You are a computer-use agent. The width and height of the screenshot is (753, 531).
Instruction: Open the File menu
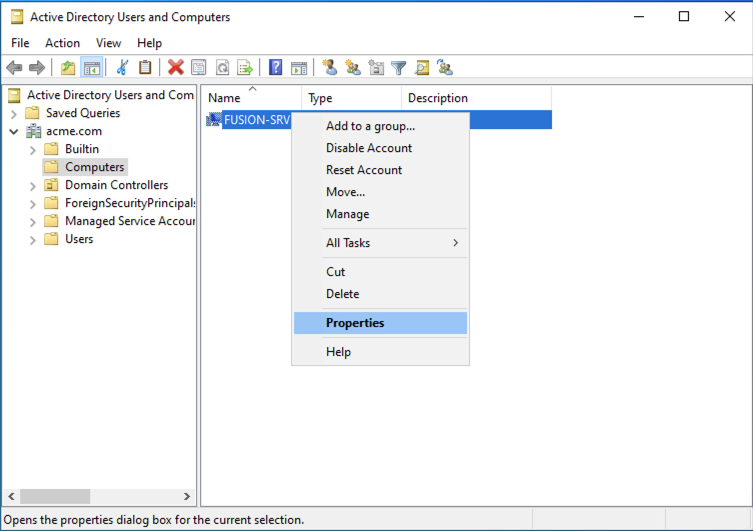coord(20,43)
